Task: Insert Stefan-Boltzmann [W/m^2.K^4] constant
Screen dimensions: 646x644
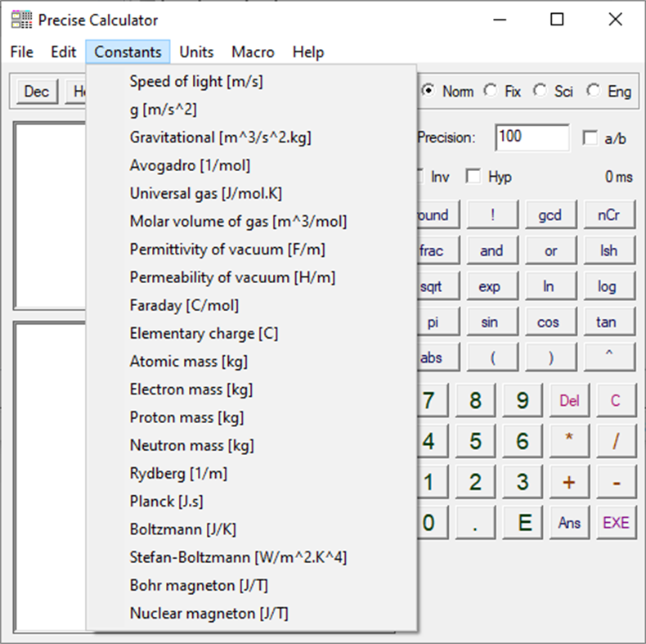Action: pyautogui.click(x=251, y=557)
